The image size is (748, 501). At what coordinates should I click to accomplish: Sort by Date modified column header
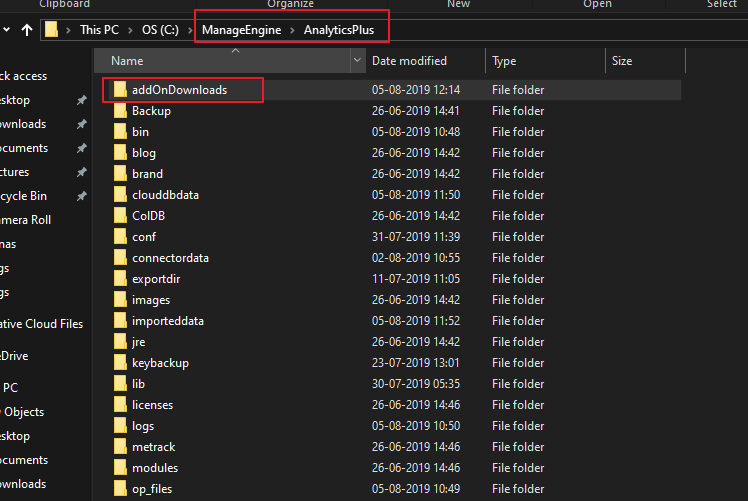tap(426, 61)
